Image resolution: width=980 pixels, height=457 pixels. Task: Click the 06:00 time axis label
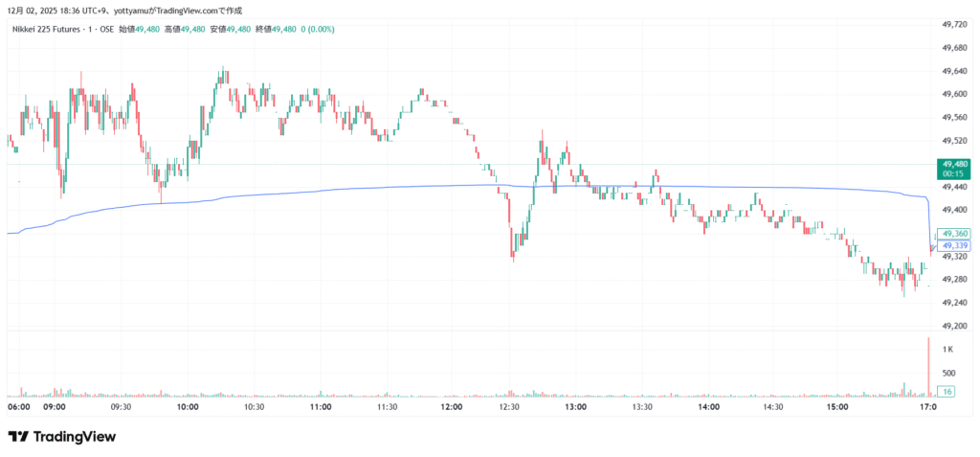pos(17,407)
